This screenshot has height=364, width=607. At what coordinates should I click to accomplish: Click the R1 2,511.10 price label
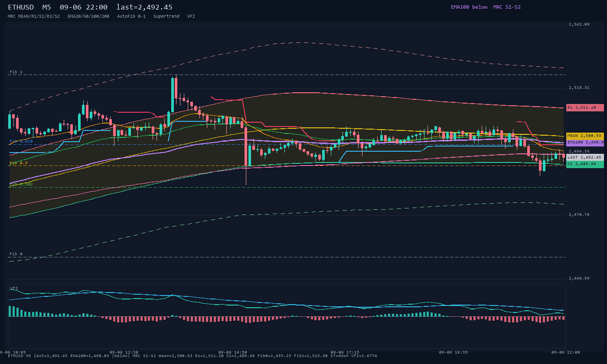(585, 107)
